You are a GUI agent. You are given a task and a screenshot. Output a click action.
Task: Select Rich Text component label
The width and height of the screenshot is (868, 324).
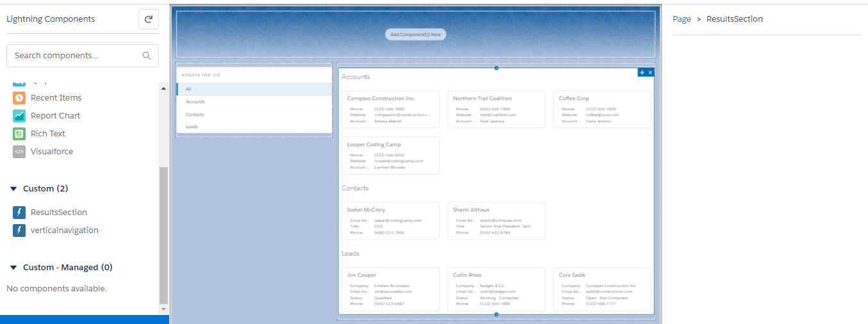tap(48, 134)
